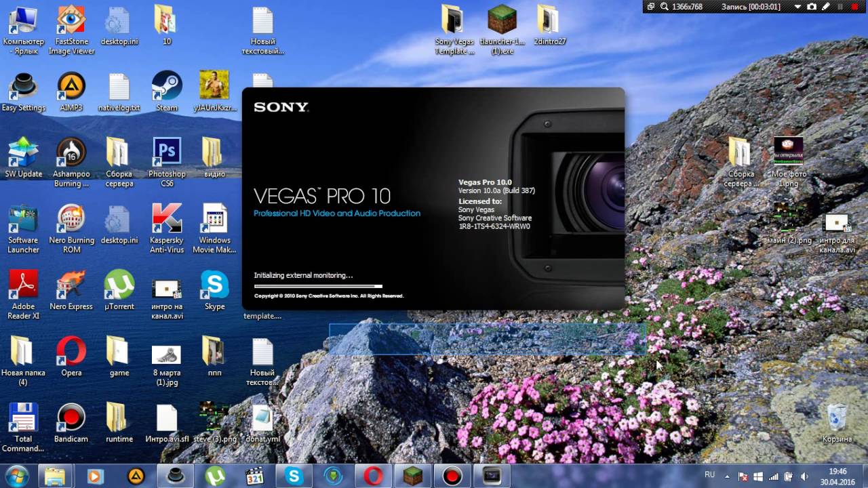
Task: Open the Windows Start menu
Action: coord(17,476)
